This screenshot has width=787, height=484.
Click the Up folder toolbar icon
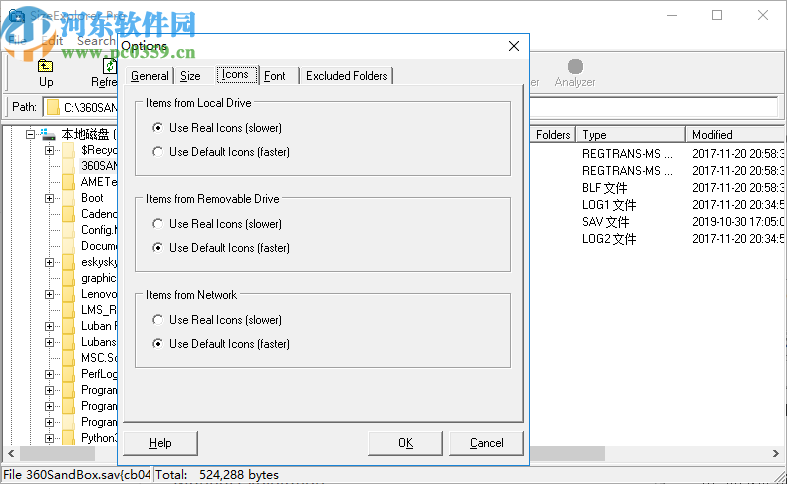[46, 66]
